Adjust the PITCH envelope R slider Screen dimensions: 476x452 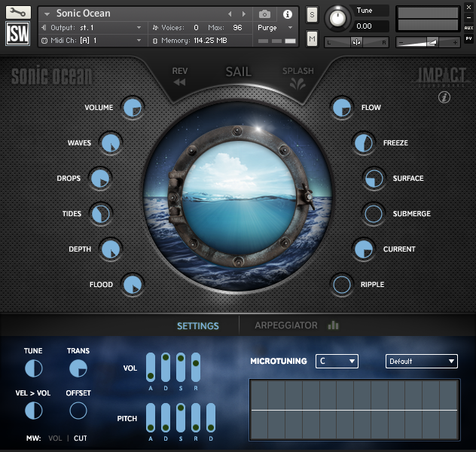pos(196,417)
